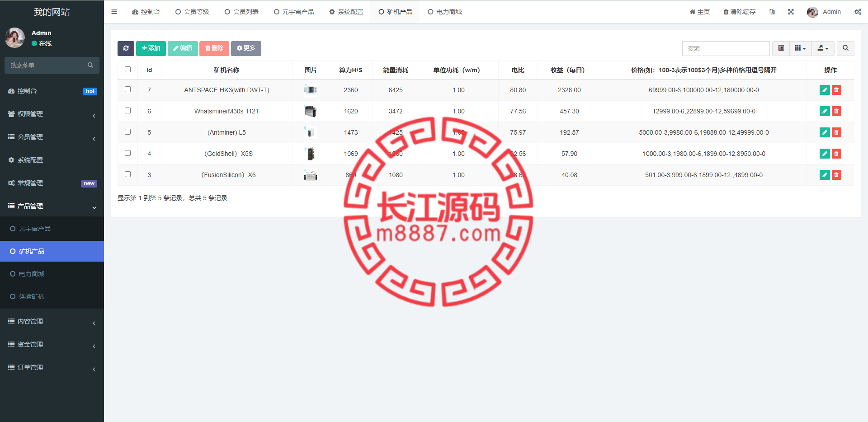Check the row checkbox for Id 7

(127, 89)
